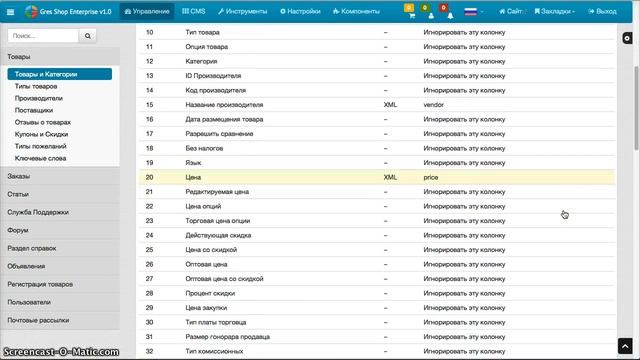Click the search magnifier button
Viewport: 640px width, 360px height.
point(88,36)
